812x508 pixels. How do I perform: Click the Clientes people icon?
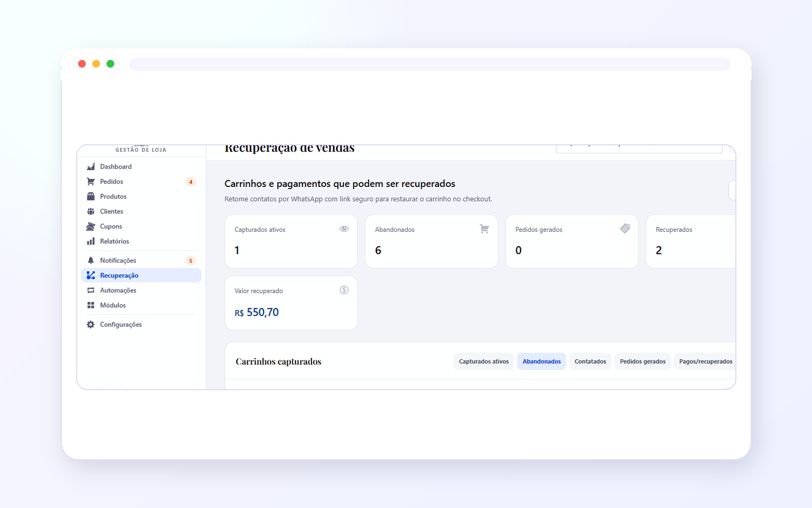[91, 211]
